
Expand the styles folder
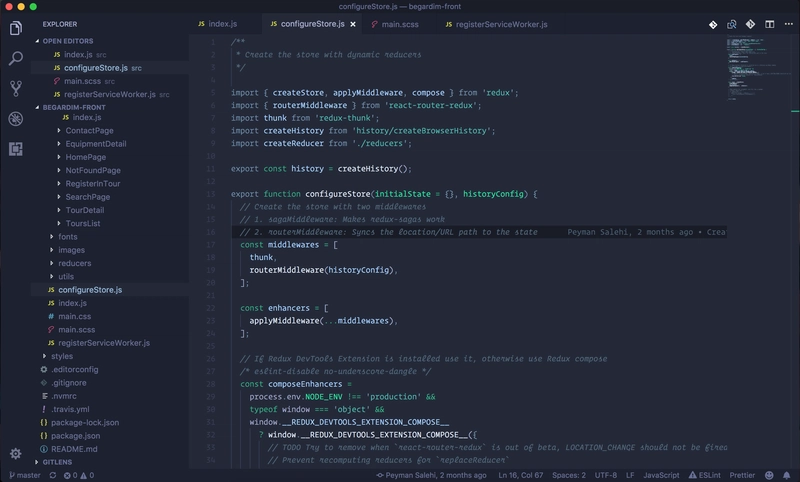coord(62,356)
